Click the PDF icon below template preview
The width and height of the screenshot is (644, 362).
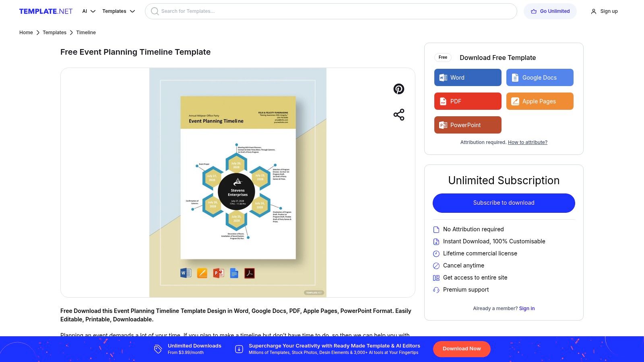250,273
